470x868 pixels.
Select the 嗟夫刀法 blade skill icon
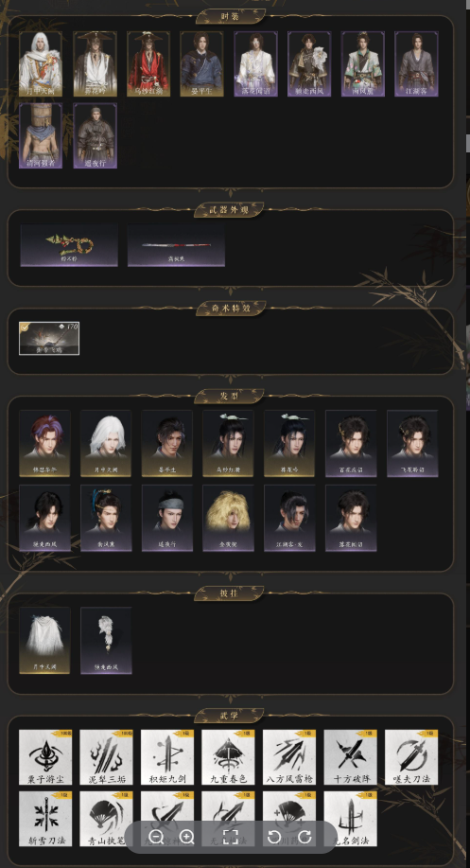411,757
